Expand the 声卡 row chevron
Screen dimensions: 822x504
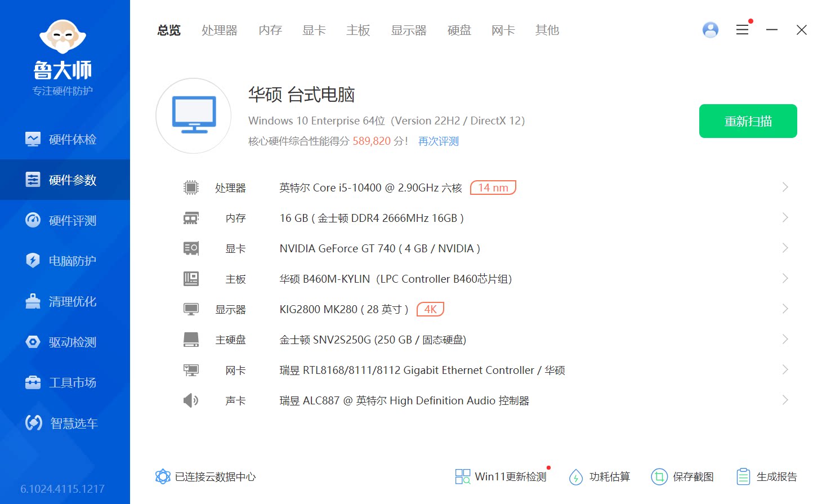click(785, 400)
